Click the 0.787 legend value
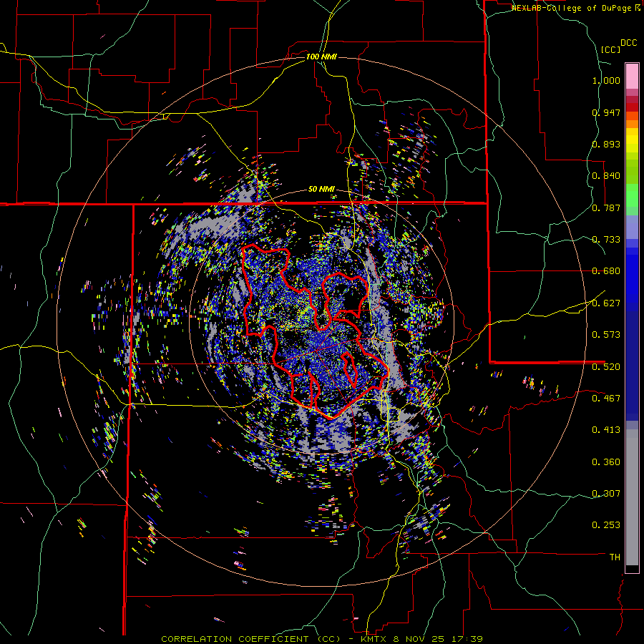Image resolution: width=644 pixels, height=644 pixels. (606, 208)
